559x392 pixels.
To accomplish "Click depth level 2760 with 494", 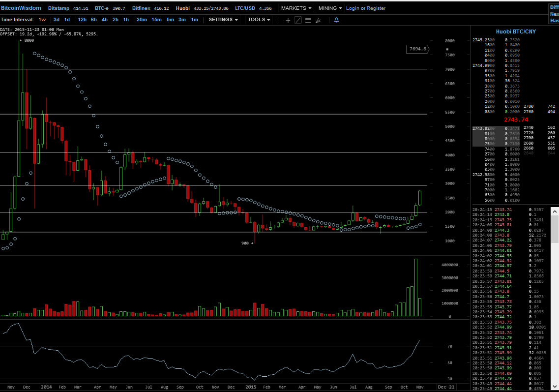I will pyautogui.click(x=539, y=112).
